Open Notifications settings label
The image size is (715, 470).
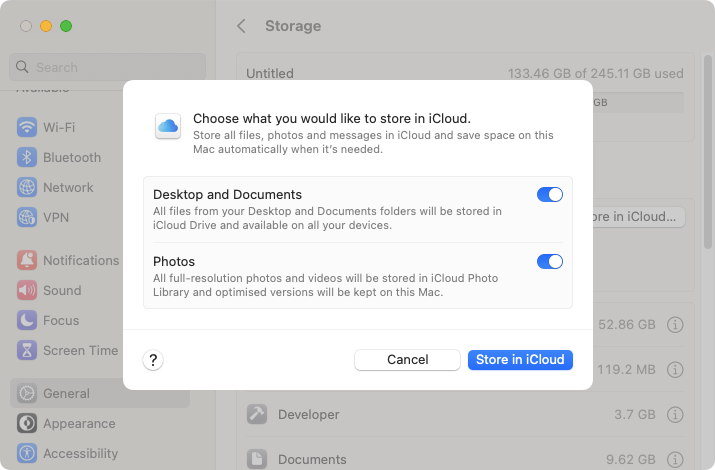81,260
